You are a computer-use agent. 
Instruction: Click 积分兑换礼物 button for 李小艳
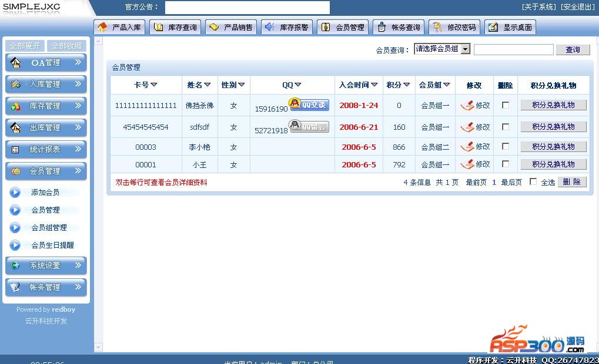(x=553, y=147)
